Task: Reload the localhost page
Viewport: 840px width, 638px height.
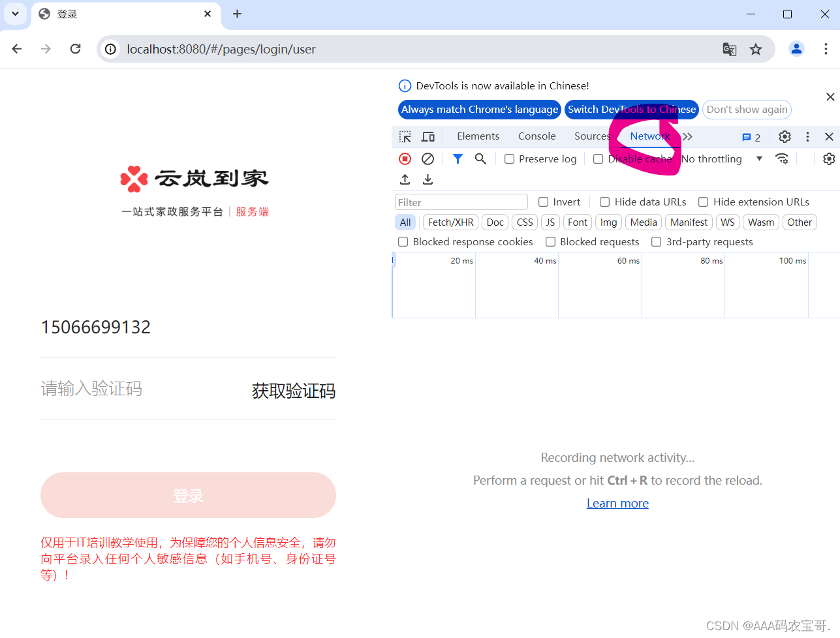Action: 76,49
